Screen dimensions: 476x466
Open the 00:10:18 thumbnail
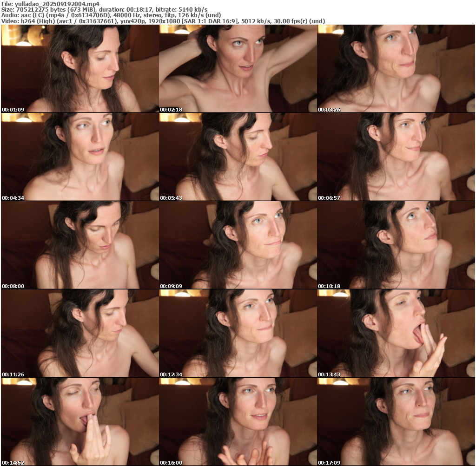point(396,245)
